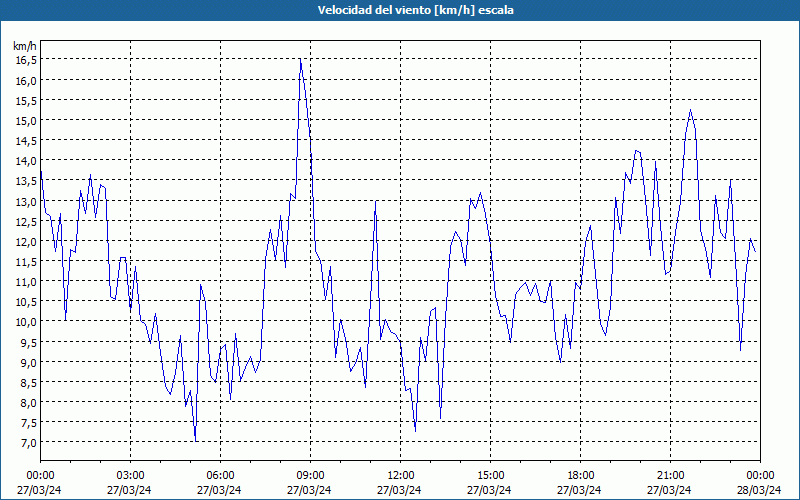Click the 27/03/24 date under 09:00
The width and height of the screenshot is (800, 500).
coord(309,490)
